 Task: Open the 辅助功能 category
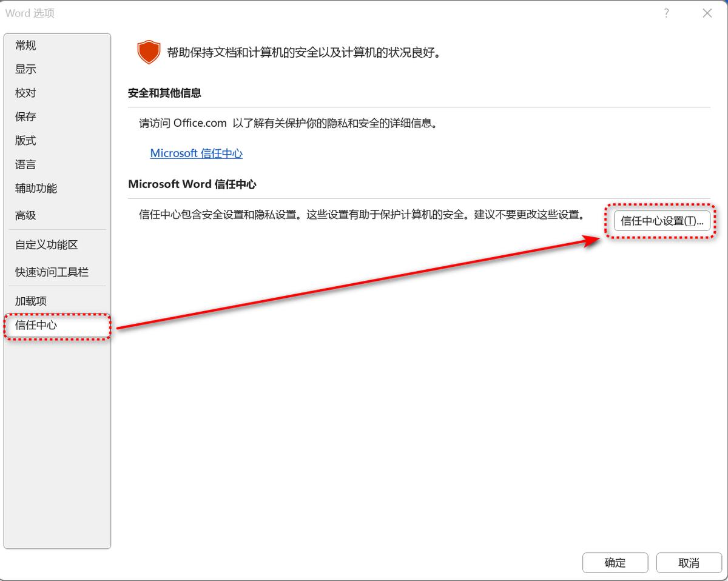[x=57, y=189]
